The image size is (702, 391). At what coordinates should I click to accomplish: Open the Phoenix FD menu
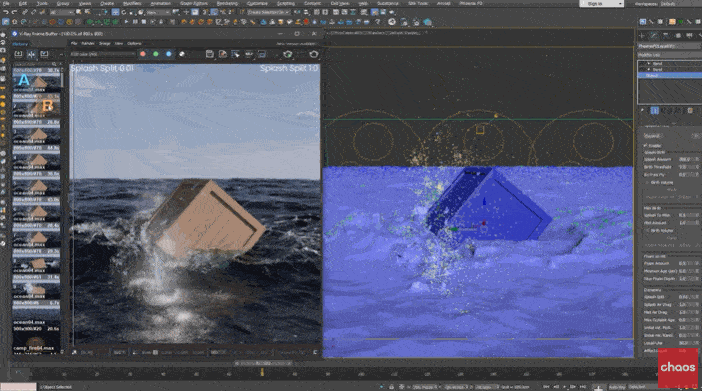(471, 3)
